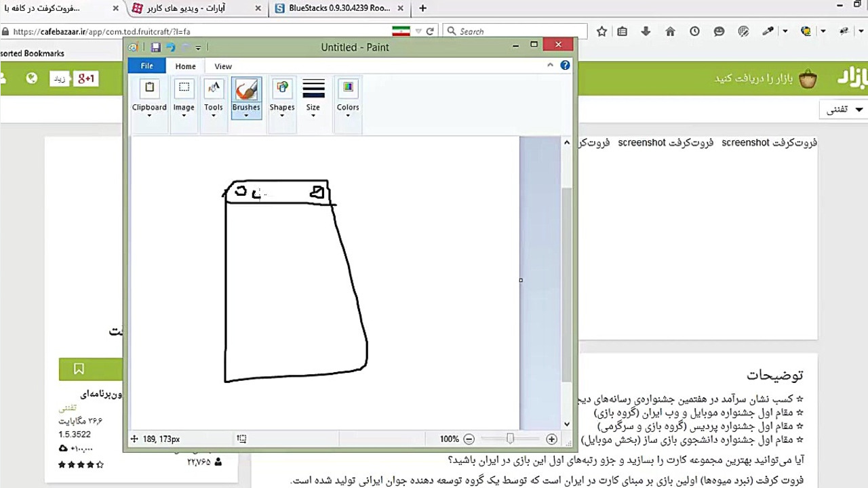The image size is (868, 488).
Task: Collapse the ribbon with the chevron arrow
Action: (550, 65)
